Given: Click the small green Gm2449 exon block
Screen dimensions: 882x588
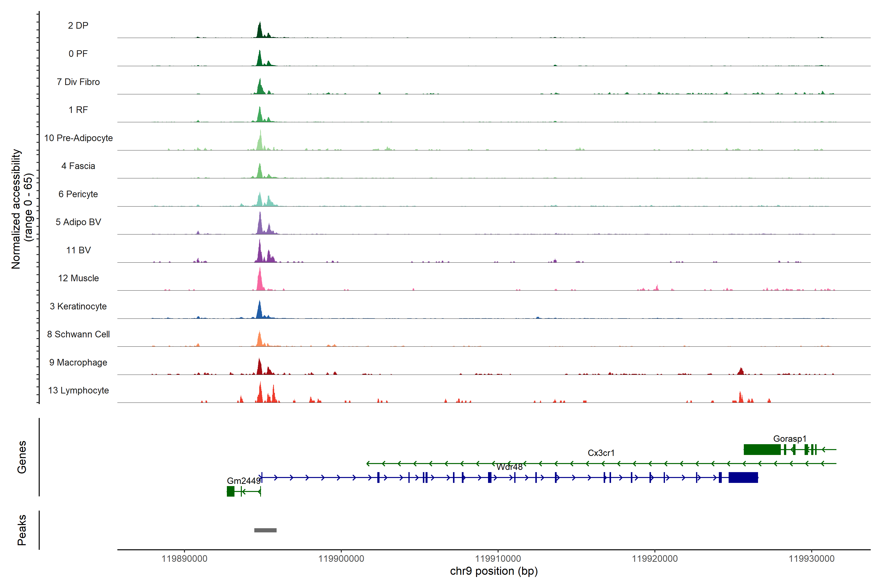Looking at the screenshot, I should coord(231,491).
